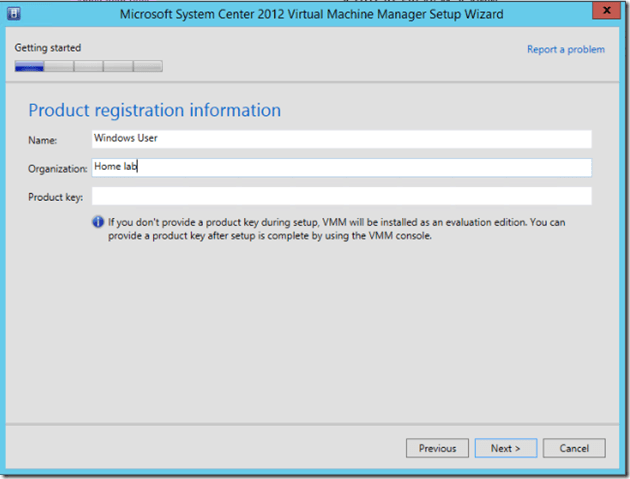630x479 pixels.
Task: Click the Getting started stage label
Action: pos(48,48)
